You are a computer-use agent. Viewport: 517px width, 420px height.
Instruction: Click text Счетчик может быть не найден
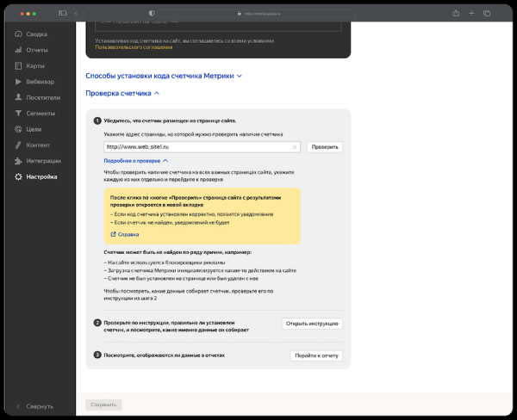pyautogui.click(x=178, y=252)
